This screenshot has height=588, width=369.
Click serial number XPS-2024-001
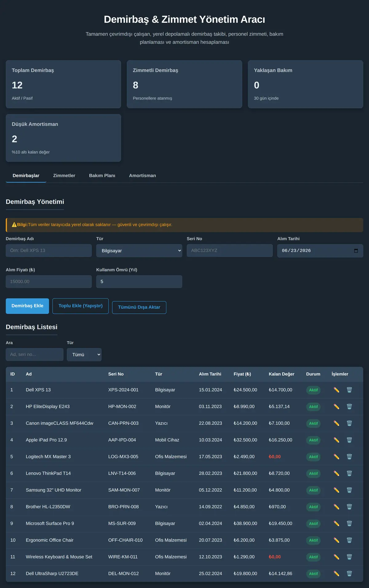123,390
